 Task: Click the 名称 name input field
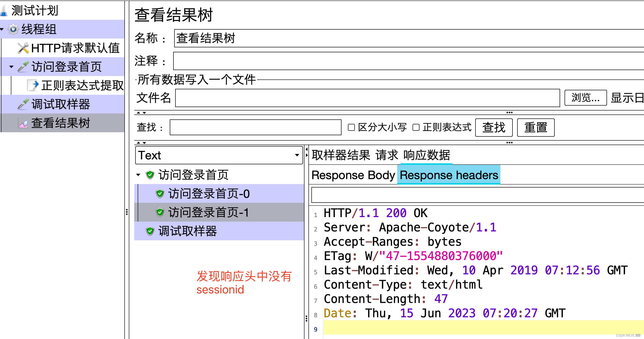click(x=409, y=38)
